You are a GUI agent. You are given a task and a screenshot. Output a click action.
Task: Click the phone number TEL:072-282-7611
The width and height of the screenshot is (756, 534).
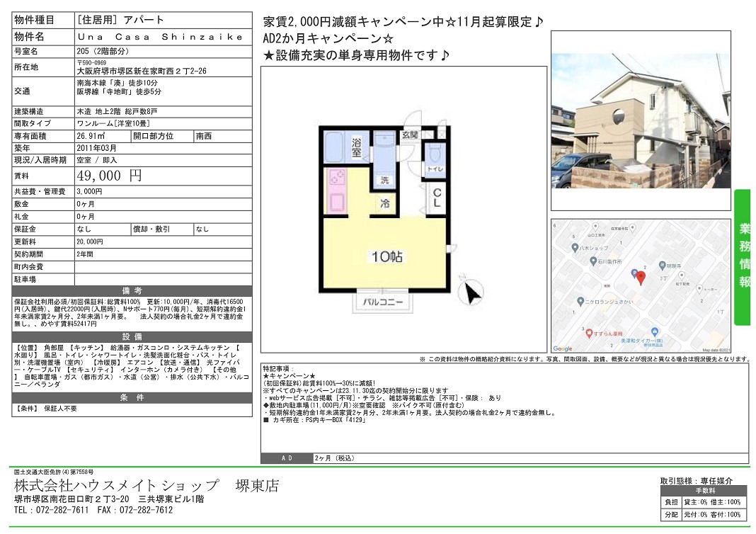click(52, 510)
